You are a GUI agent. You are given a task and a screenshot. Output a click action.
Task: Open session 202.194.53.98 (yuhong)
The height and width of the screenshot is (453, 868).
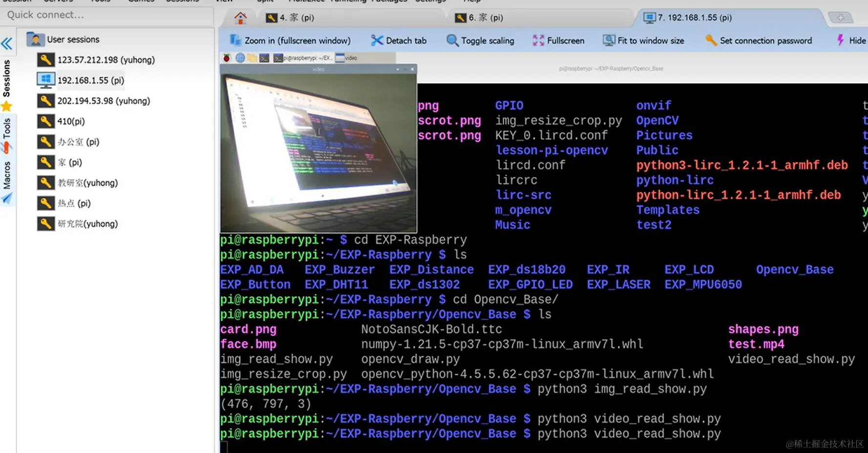coord(104,101)
